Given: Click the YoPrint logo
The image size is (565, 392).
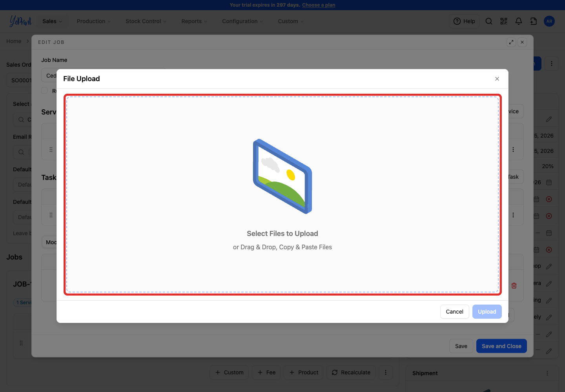Looking at the screenshot, I should pyautogui.click(x=20, y=21).
